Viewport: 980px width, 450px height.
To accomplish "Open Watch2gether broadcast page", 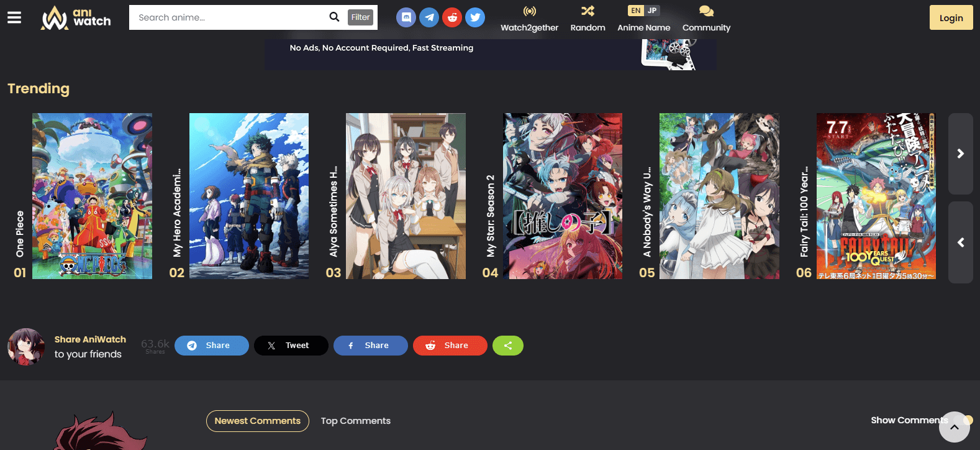I will pos(529,19).
